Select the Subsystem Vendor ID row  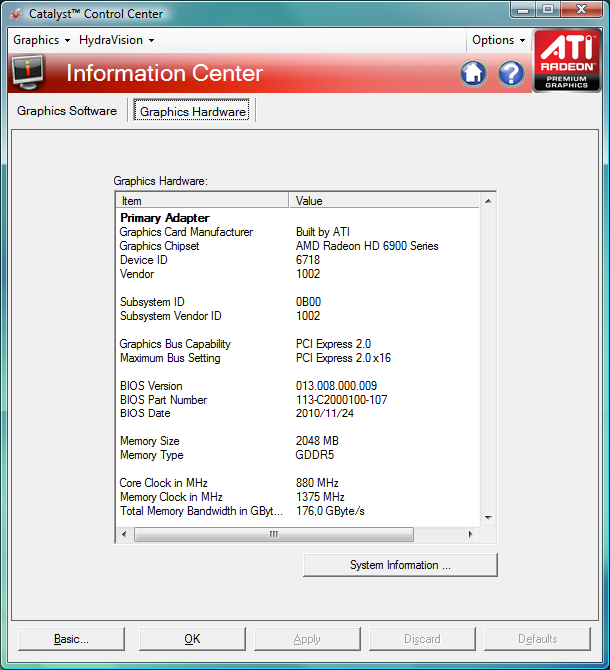pyautogui.click(x=298, y=316)
